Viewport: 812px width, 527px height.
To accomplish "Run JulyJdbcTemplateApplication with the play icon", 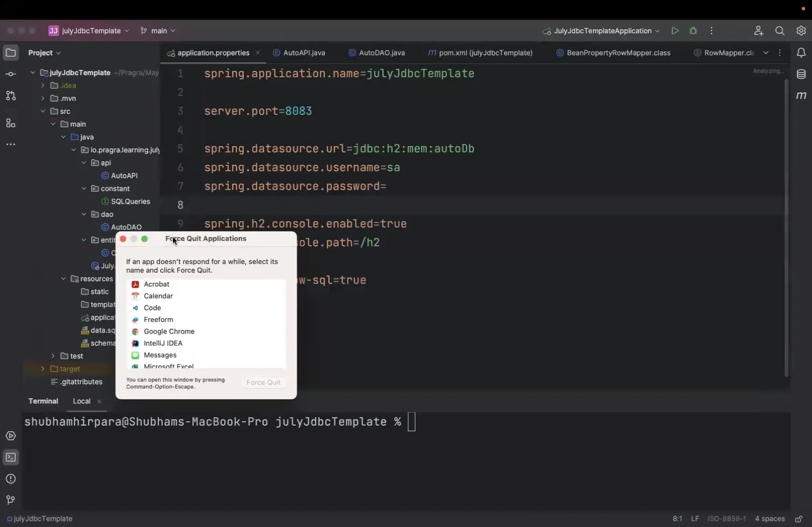I will coord(675,31).
